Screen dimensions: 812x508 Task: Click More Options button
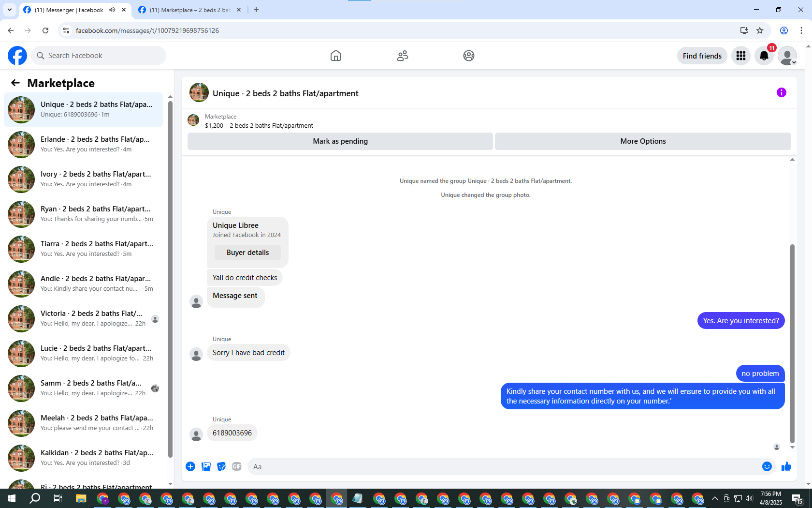(643, 141)
